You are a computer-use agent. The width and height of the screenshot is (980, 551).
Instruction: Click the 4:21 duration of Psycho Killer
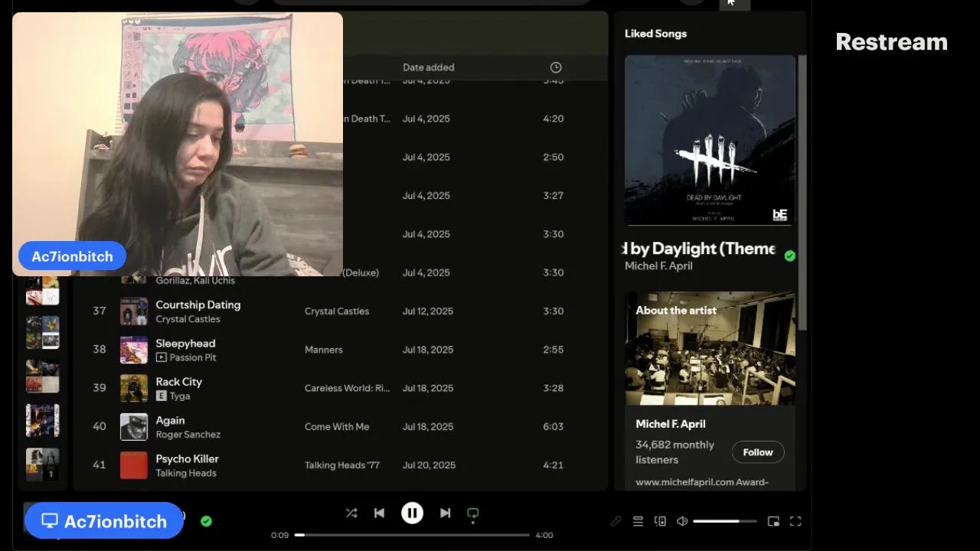[x=554, y=465]
